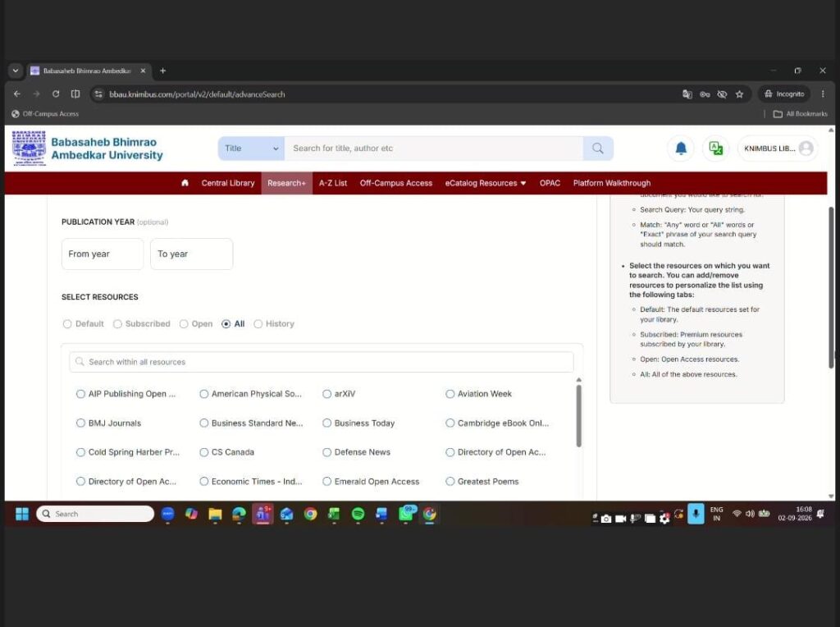Open WhatsApp from the taskbar
Viewport: 840px width, 627px height.
[407, 514]
